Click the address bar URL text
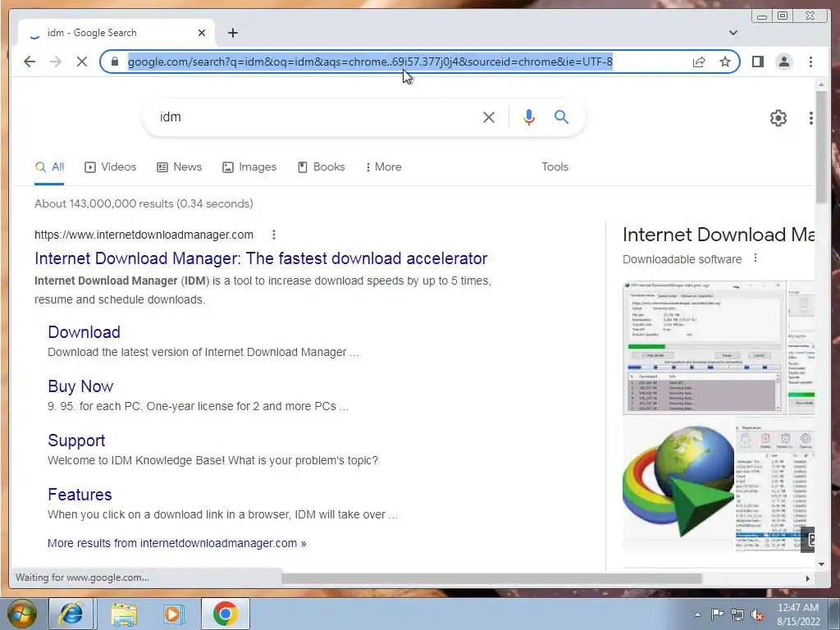 tap(370, 62)
